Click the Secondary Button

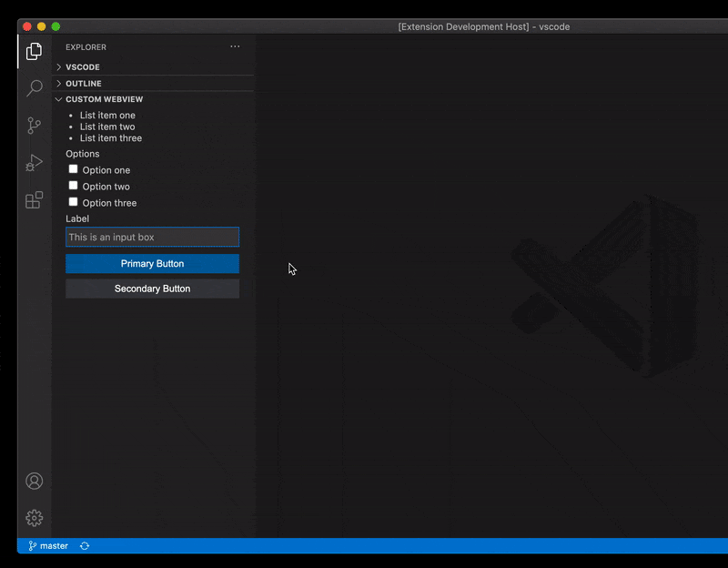(152, 289)
